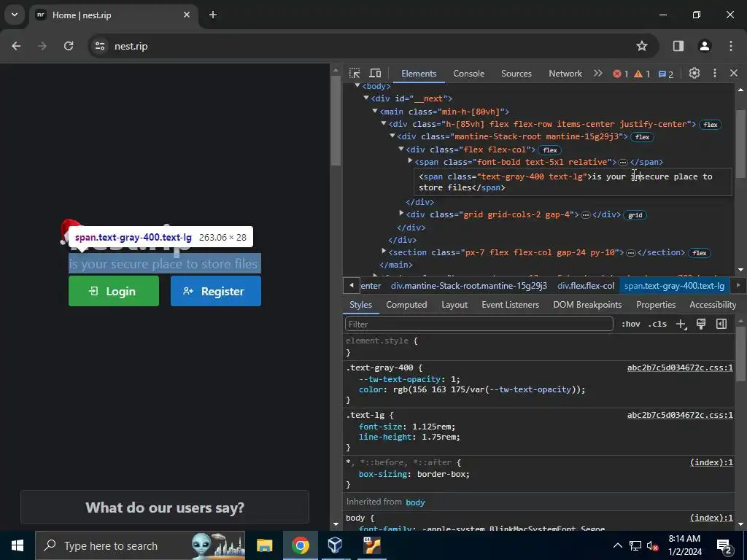
Task: Activate the inspect element picker icon
Action: [x=355, y=74]
